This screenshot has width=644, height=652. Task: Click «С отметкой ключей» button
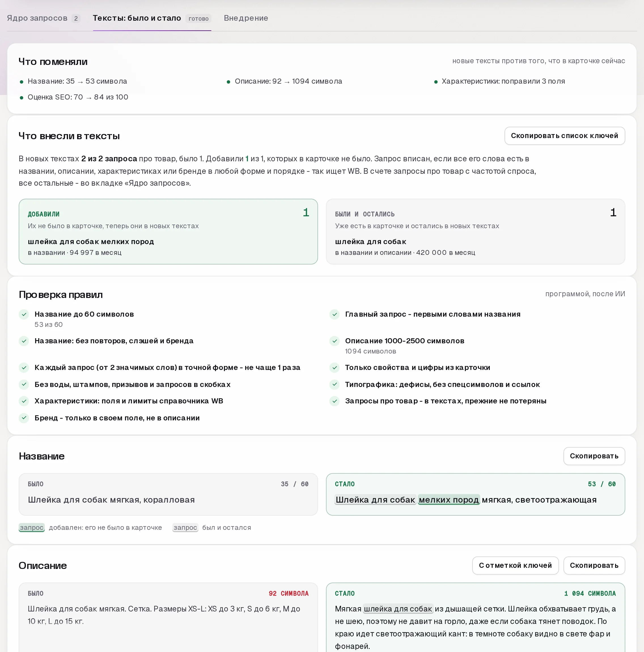coord(515,565)
